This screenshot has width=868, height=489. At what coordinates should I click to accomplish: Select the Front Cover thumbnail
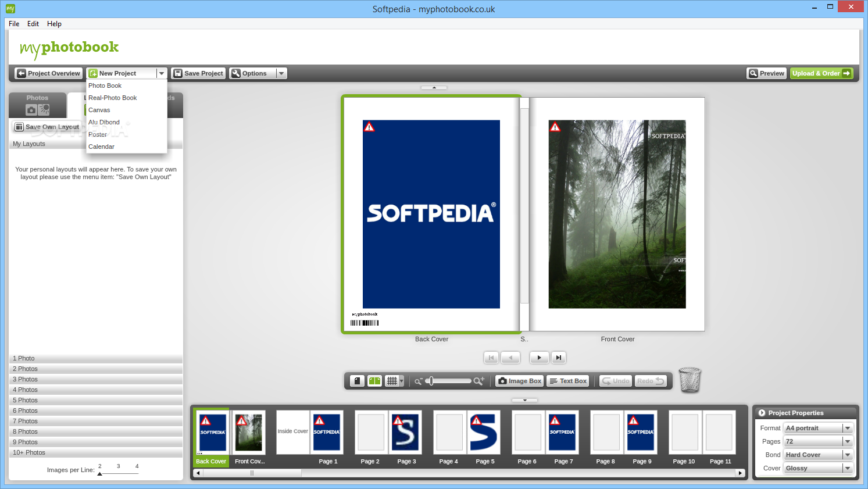pos(249,433)
